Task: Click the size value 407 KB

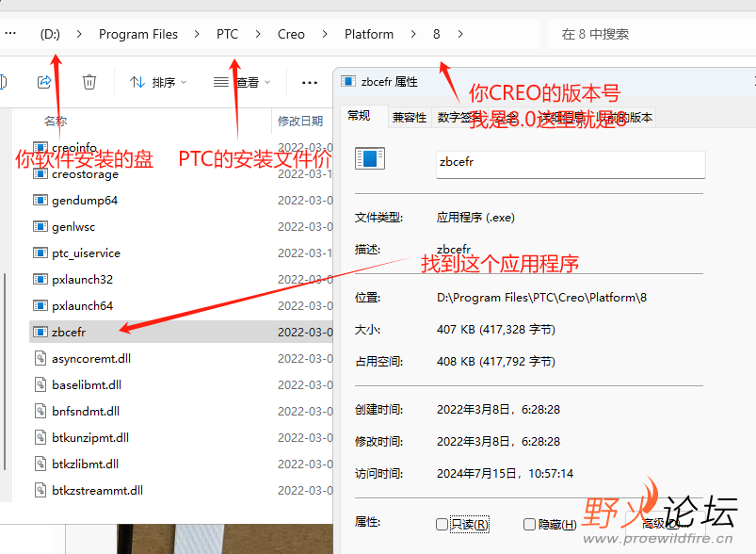Action: coord(496,330)
